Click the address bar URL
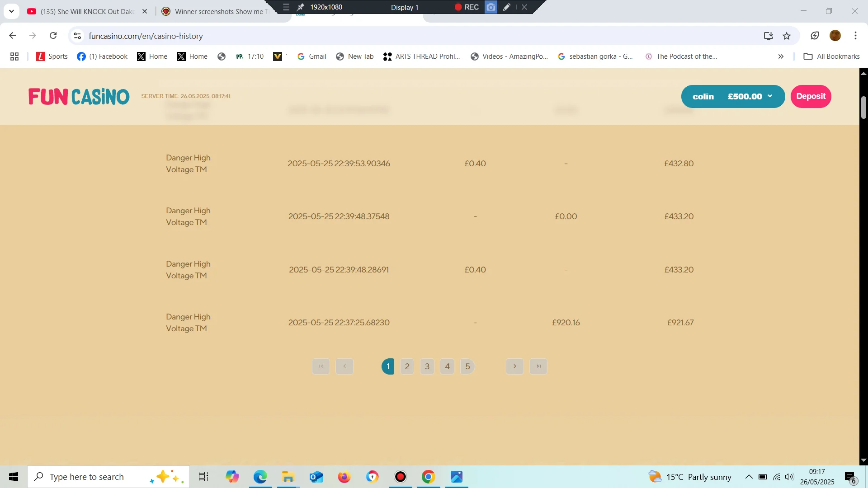 (146, 36)
